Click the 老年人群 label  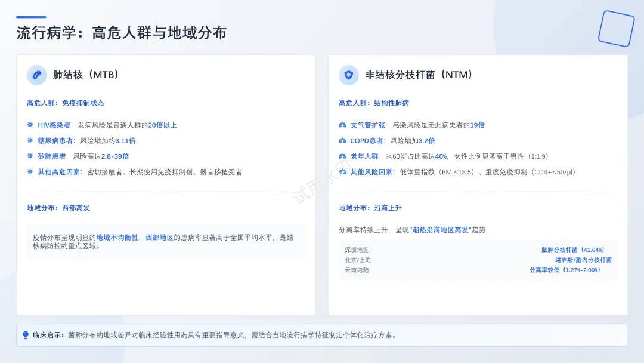coord(364,156)
